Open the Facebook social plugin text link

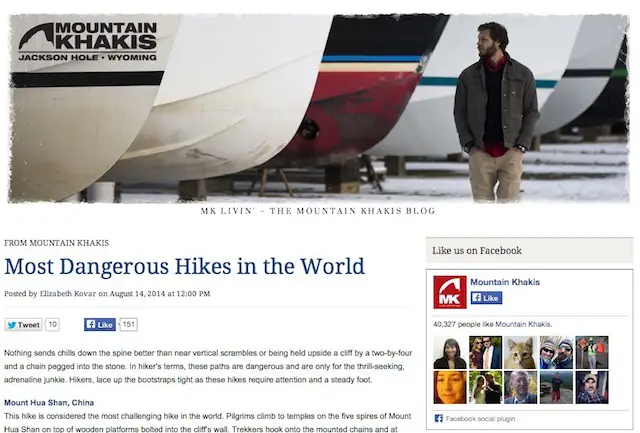[x=480, y=419]
